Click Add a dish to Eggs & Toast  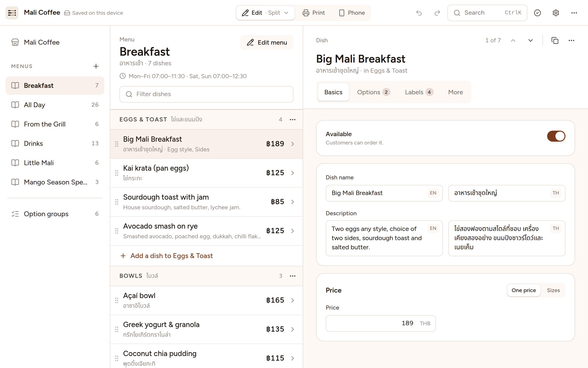point(167,256)
